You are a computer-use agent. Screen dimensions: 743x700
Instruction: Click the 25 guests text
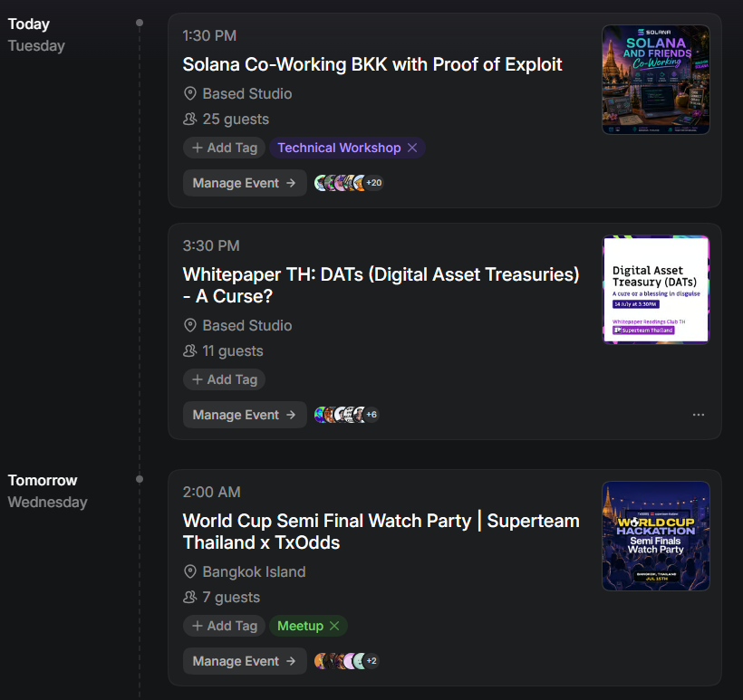click(x=236, y=120)
